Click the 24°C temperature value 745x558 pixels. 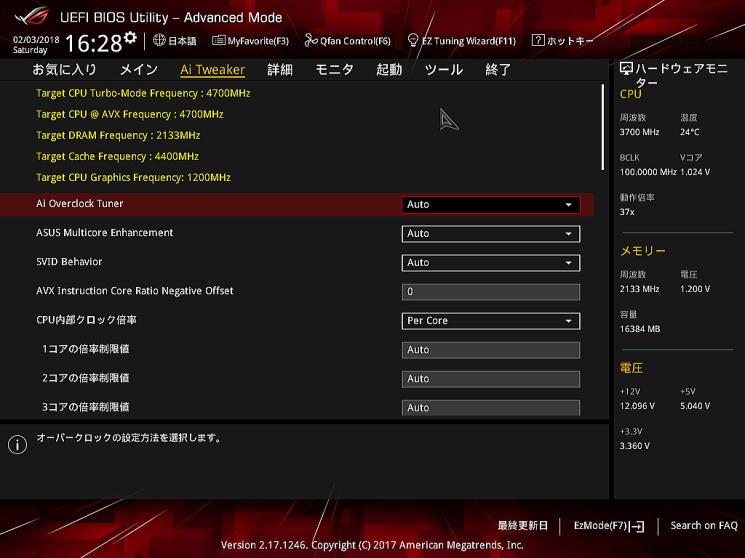point(689,132)
